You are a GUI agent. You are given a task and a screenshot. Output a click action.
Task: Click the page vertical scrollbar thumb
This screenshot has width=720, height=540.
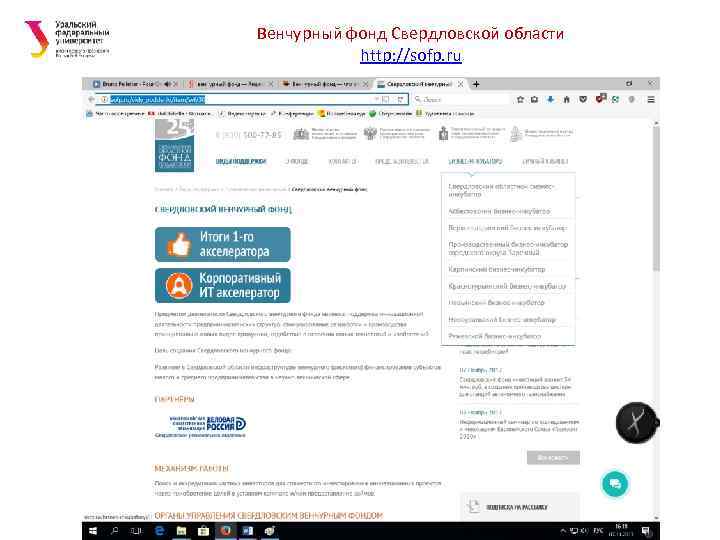[656, 197]
